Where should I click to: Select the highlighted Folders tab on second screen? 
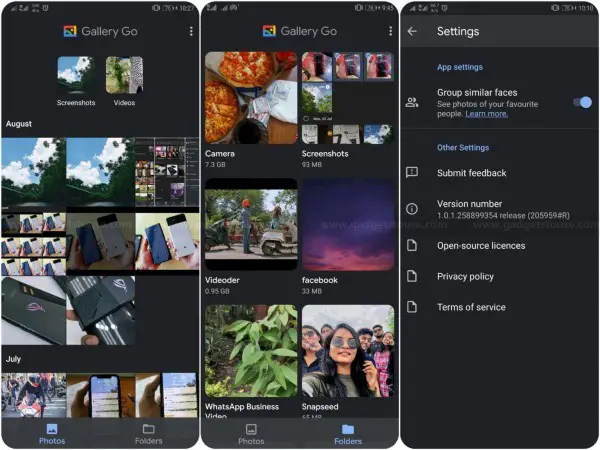point(348,434)
